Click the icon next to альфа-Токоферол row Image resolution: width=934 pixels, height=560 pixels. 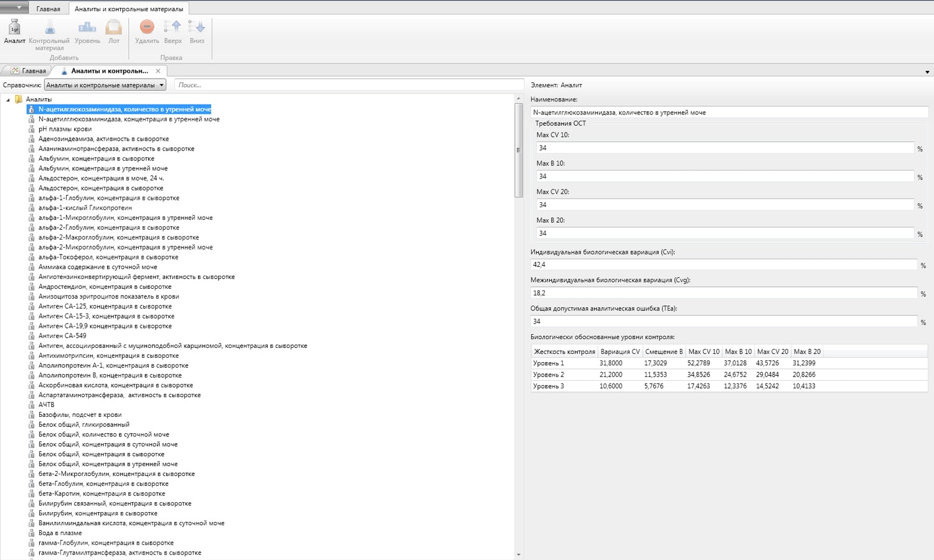(31, 257)
